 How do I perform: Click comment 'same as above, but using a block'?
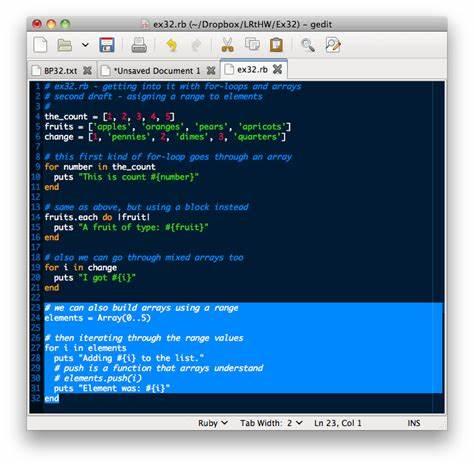[146, 207]
